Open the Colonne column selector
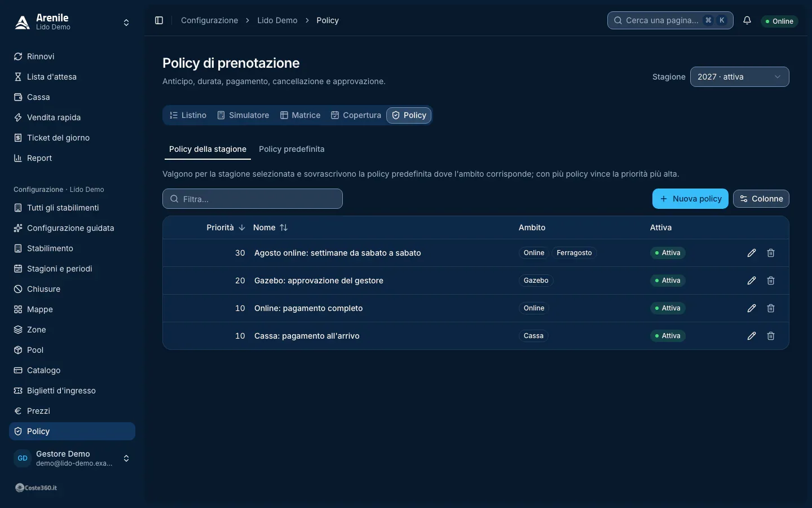812x508 pixels. (x=761, y=199)
